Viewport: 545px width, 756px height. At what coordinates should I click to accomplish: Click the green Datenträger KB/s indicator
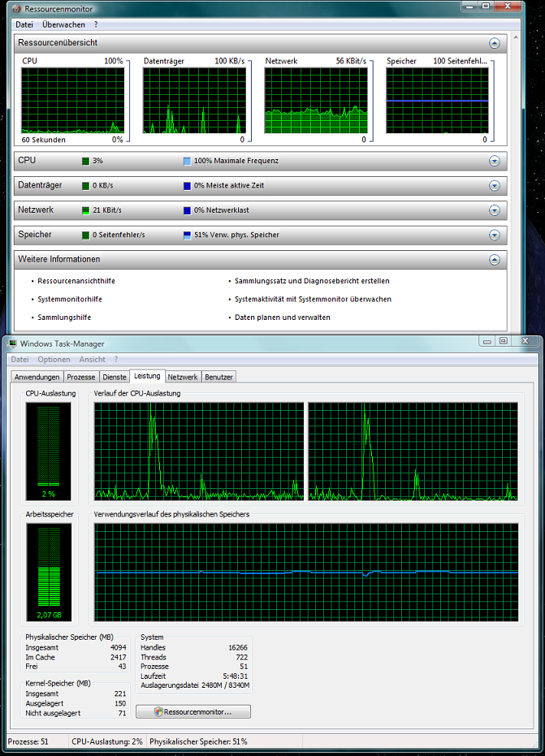pos(85,186)
